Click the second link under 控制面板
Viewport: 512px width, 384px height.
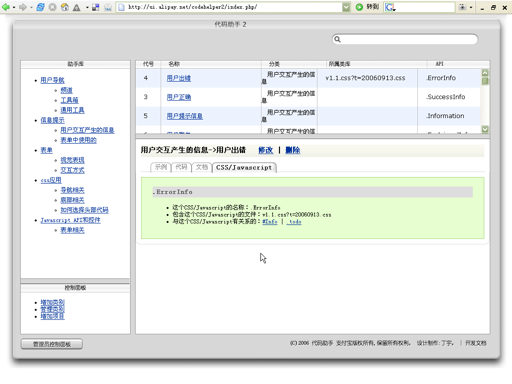pos(52,309)
